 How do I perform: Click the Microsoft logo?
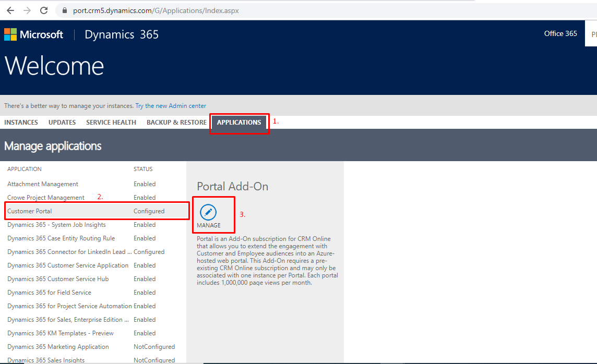[x=33, y=34]
